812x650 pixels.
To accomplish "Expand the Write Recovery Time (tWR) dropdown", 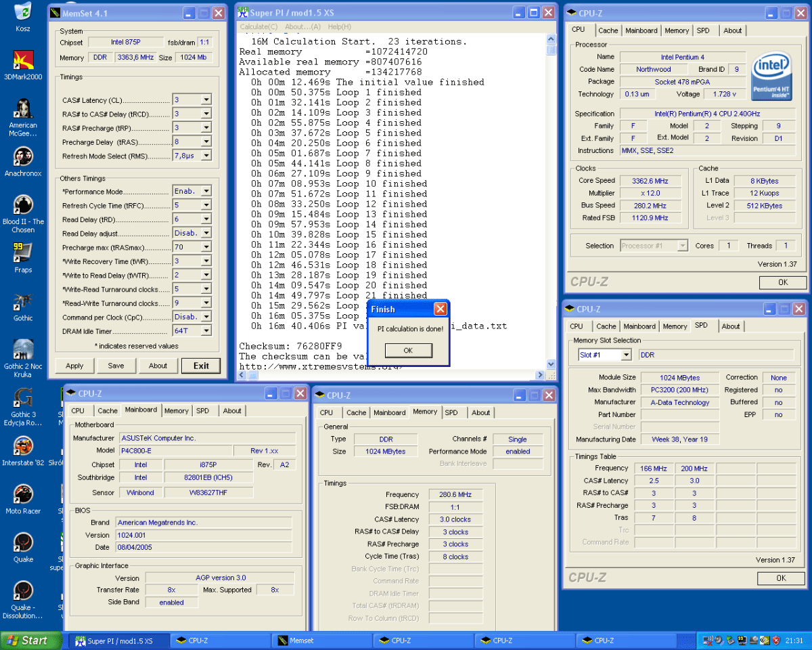I will [x=206, y=261].
